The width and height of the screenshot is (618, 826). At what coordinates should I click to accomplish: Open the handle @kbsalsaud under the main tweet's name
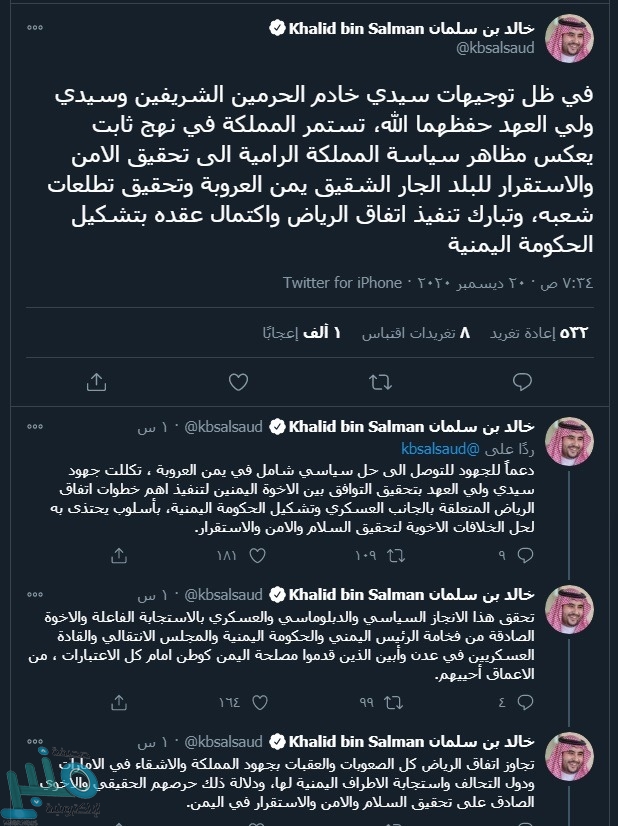pyautogui.click(x=497, y=48)
